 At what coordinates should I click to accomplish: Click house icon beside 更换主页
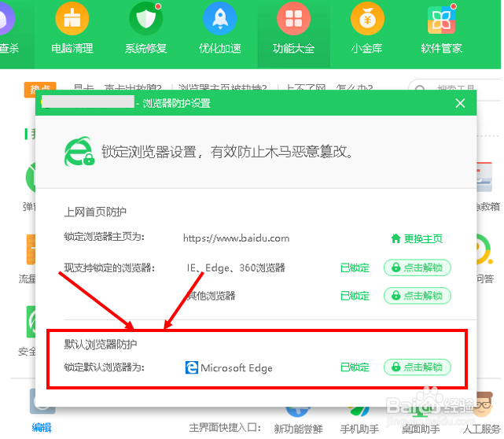coord(395,238)
